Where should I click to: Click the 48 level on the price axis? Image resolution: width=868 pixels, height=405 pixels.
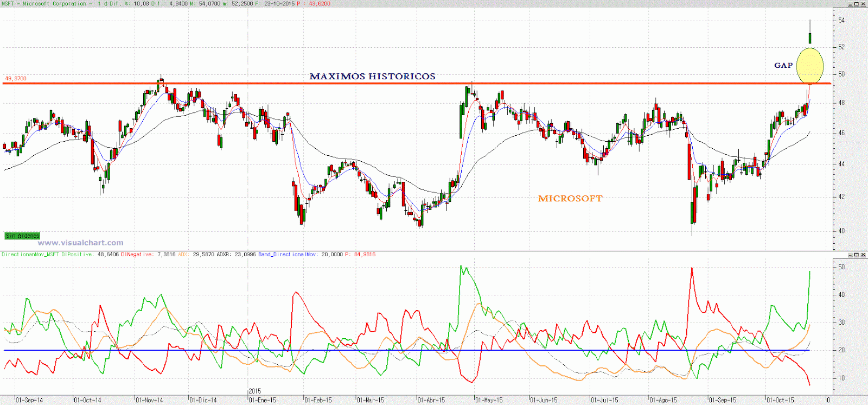click(x=841, y=103)
